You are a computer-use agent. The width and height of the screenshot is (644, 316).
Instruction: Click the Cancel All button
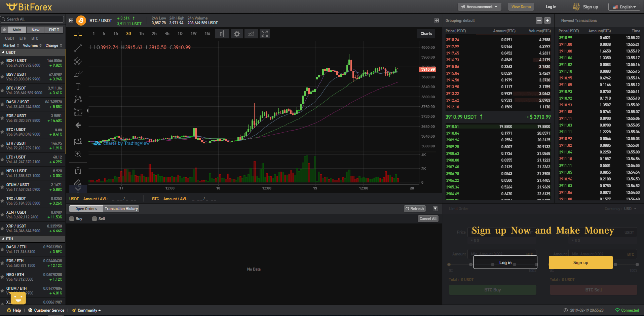coord(428,219)
